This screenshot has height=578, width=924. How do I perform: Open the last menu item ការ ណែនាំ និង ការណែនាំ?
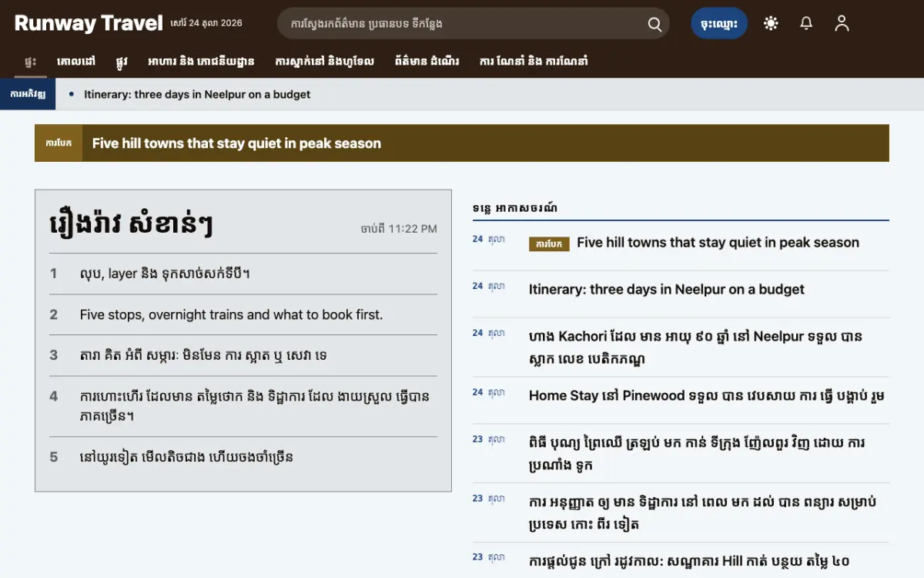pos(533,62)
